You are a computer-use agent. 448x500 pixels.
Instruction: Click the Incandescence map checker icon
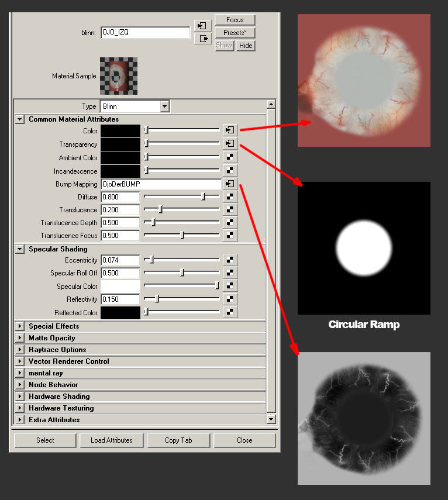[230, 170]
